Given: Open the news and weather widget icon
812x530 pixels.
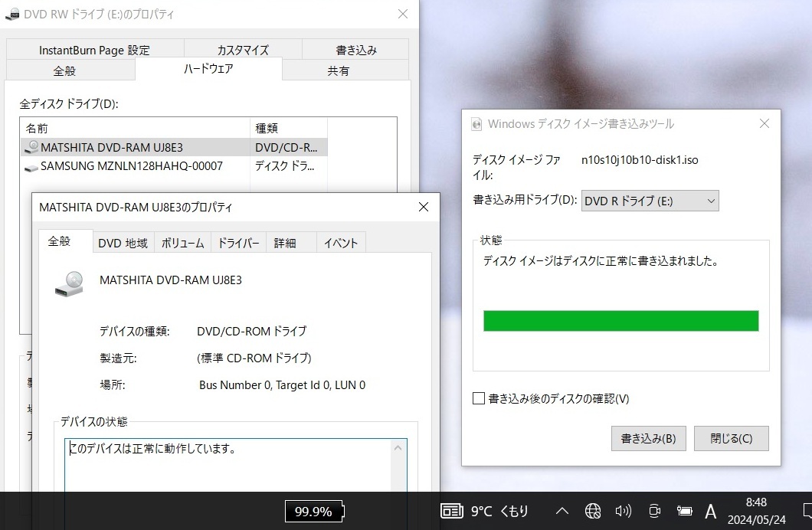Looking at the screenshot, I should pos(451,512).
